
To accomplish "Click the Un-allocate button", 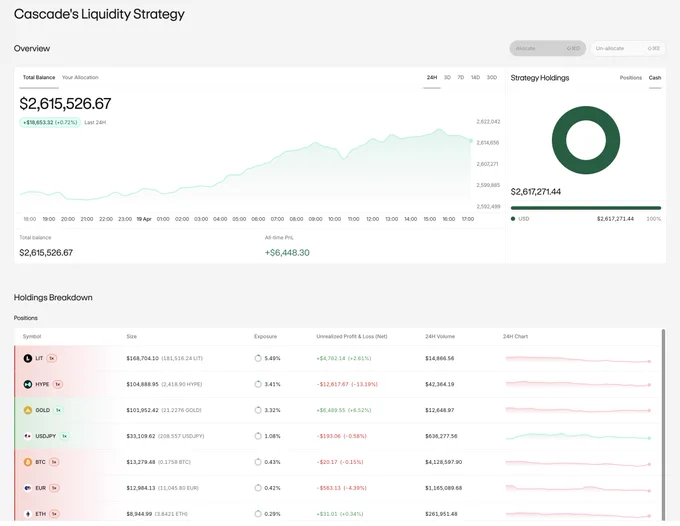I will [628, 48].
